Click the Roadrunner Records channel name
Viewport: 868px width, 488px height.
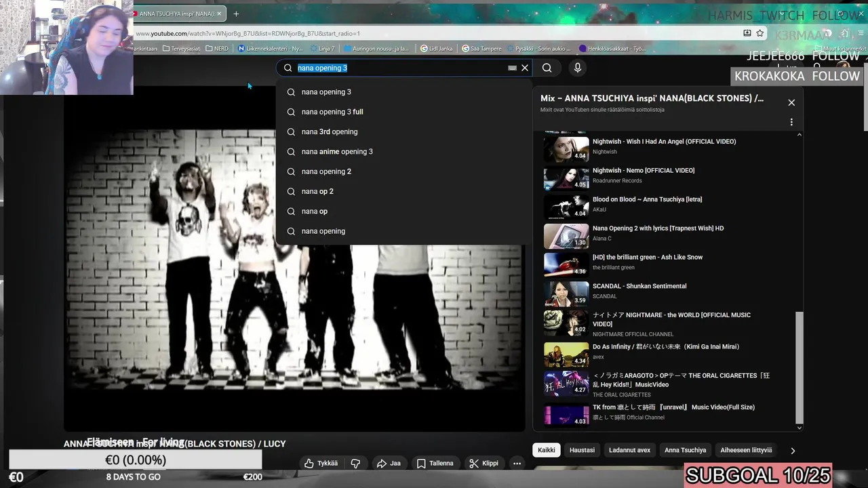pos(617,181)
